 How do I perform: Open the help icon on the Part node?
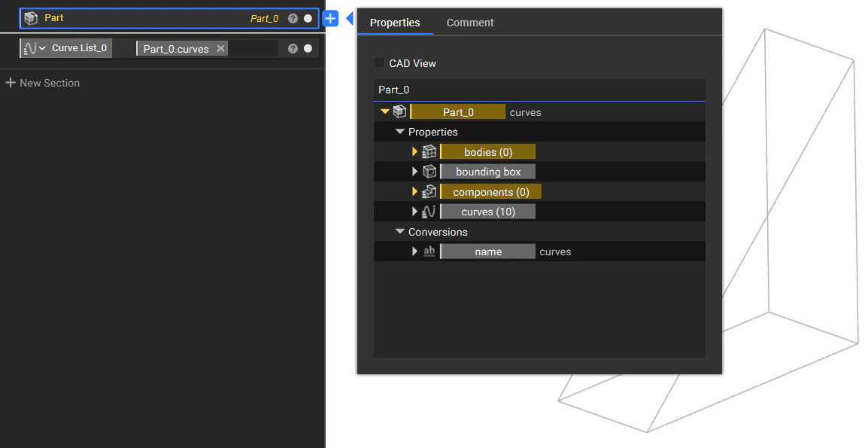(293, 18)
